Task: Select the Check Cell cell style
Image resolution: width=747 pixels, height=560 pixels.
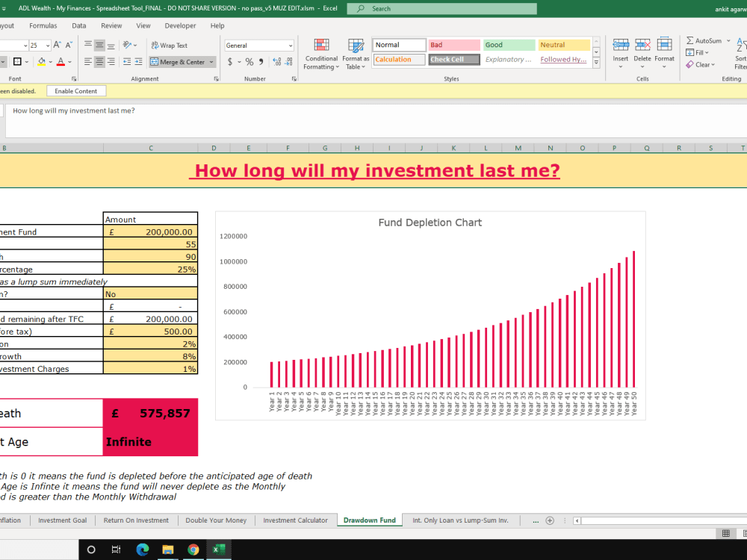Action: tap(453, 59)
